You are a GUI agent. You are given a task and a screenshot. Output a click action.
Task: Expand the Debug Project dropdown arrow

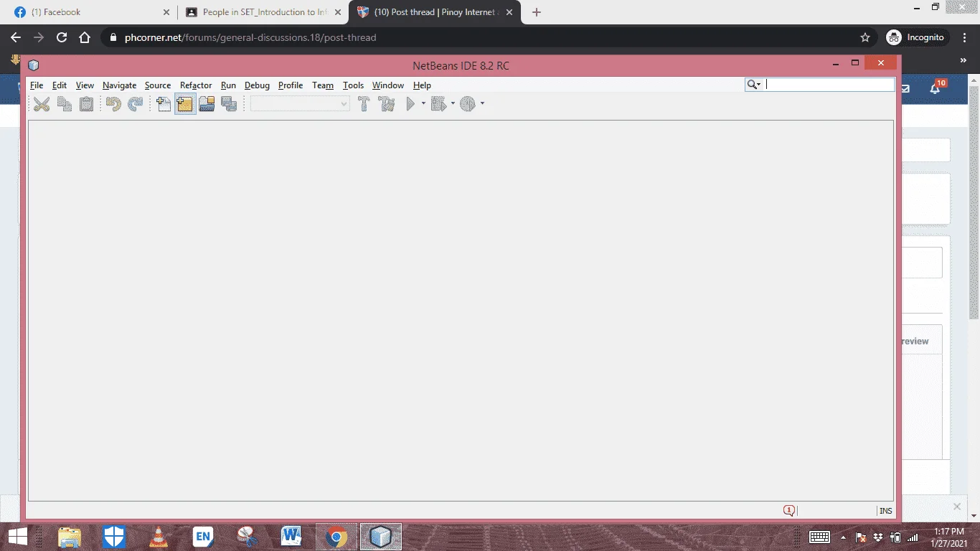click(453, 104)
